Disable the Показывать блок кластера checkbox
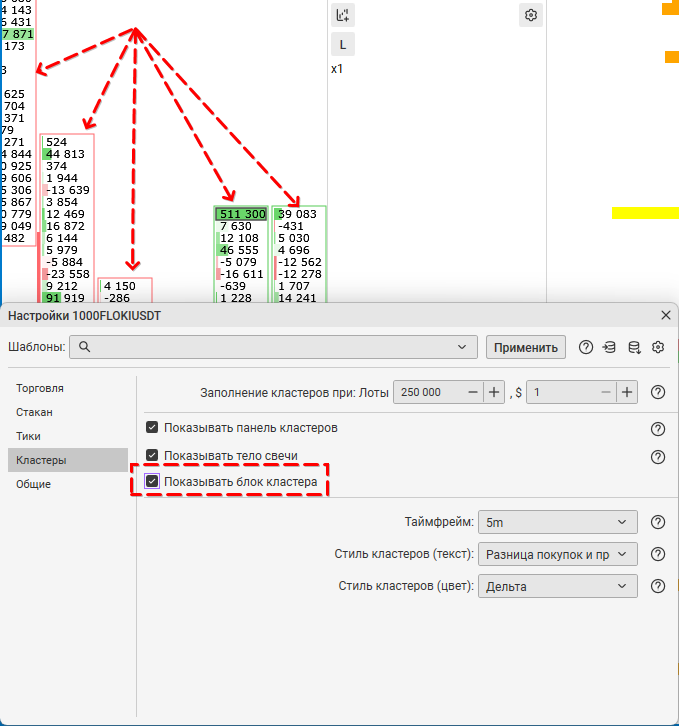 (x=153, y=482)
